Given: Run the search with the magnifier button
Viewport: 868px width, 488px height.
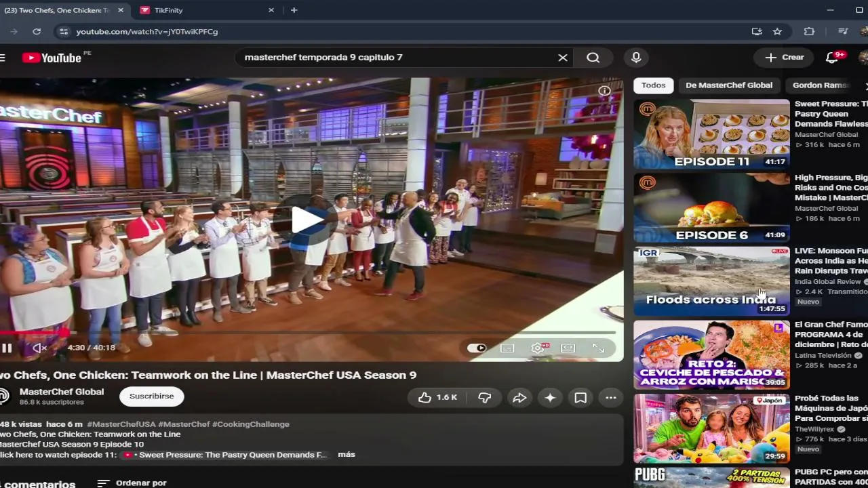Looking at the screenshot, I should pyautogui.click(x=593, y=58).
